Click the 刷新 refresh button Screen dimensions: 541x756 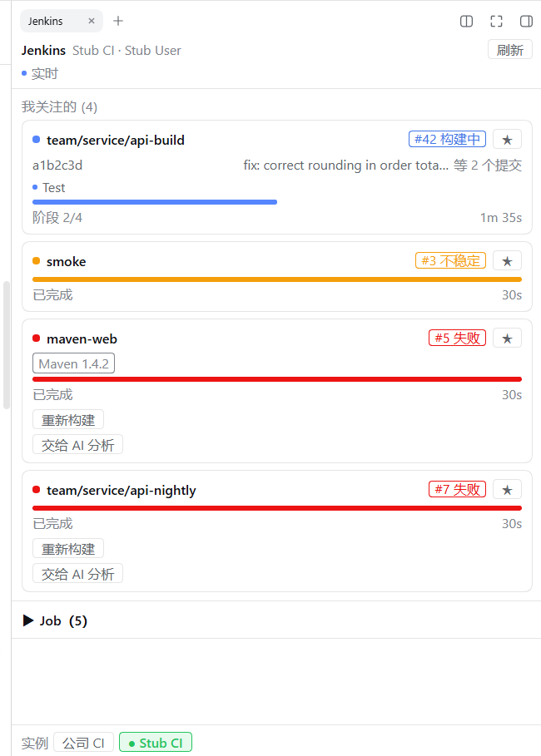pos(510,50)
